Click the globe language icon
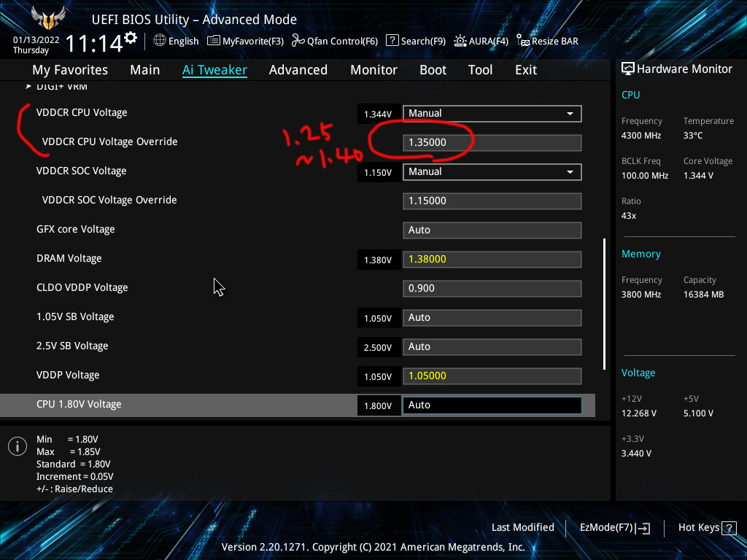Screen dimensions: 747x560 point(160,41)
